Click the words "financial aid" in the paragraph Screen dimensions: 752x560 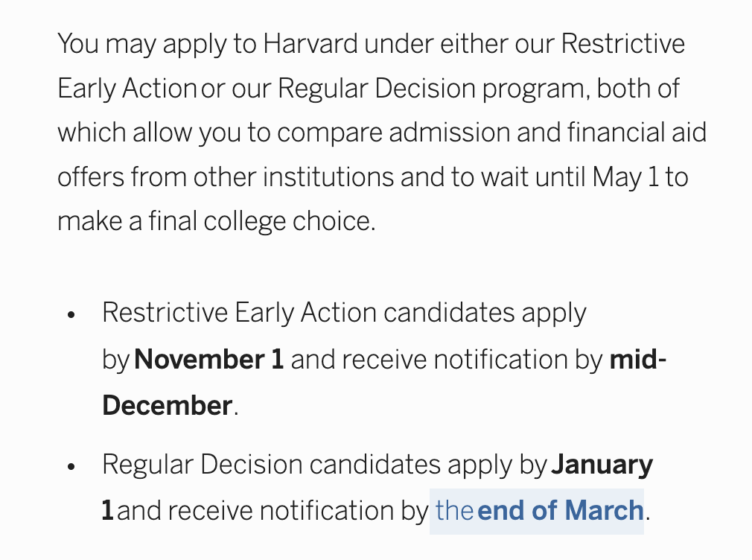[x=637, y=133]
